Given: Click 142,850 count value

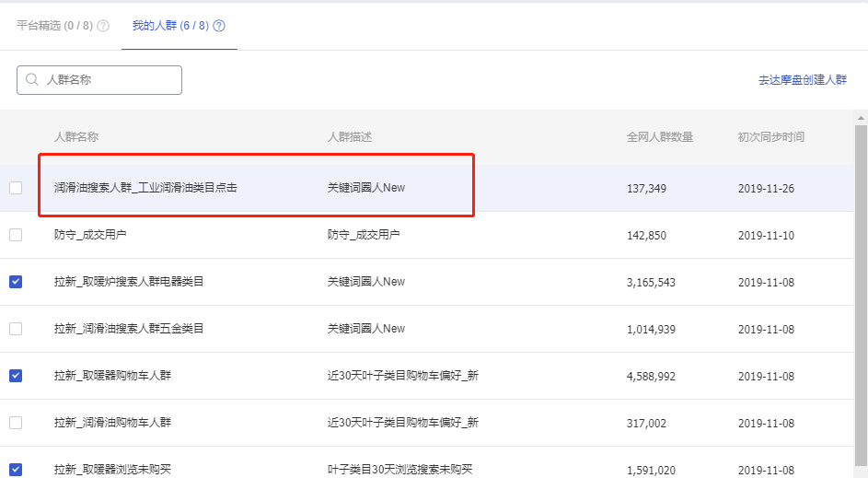Looking at the screenshot, I should (646, 236).
